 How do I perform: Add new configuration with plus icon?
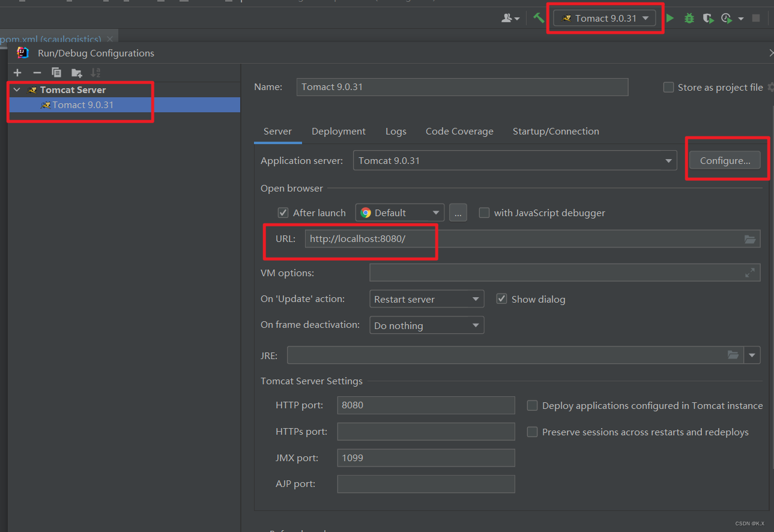point(17,73)
